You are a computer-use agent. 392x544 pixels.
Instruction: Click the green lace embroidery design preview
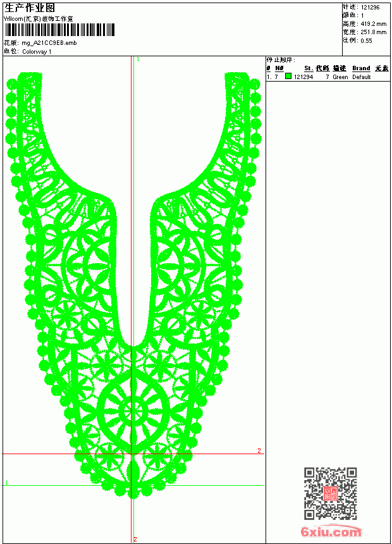tap(133, 285)
